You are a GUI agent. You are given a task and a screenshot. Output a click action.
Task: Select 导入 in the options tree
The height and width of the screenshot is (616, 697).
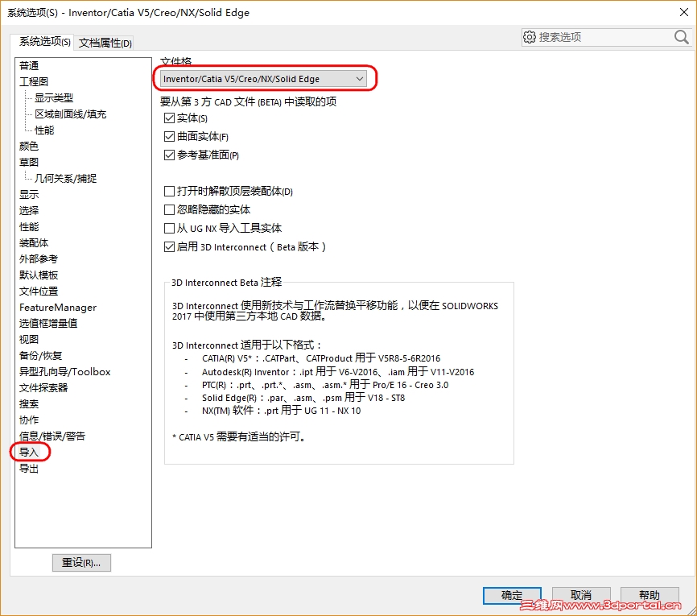(x=29, y=453)
